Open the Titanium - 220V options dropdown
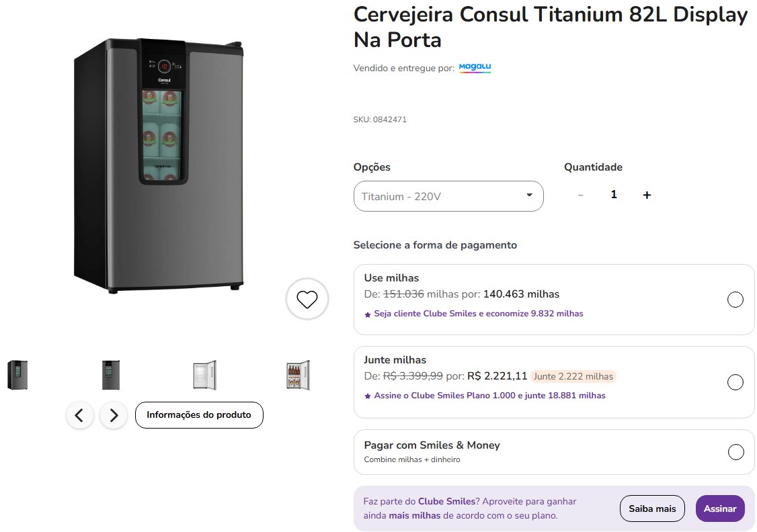This screenshot has width=757, height=532. tap(448, 196)
